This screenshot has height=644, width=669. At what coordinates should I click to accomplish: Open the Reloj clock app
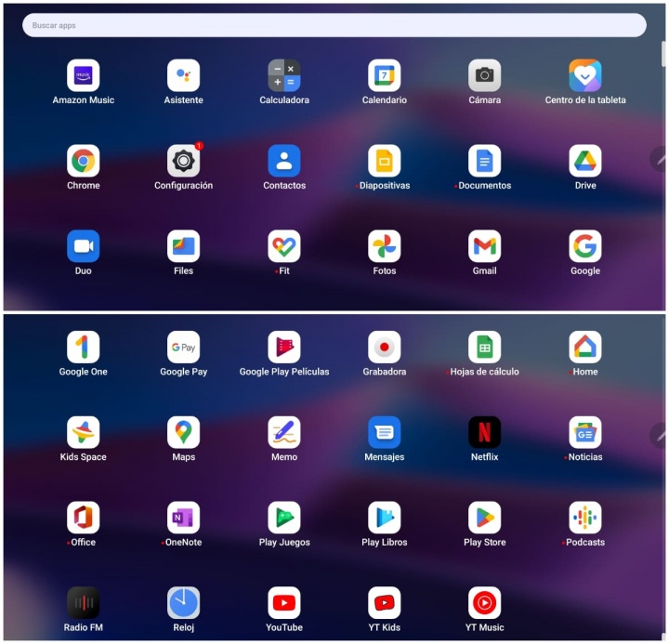point(183,603)
